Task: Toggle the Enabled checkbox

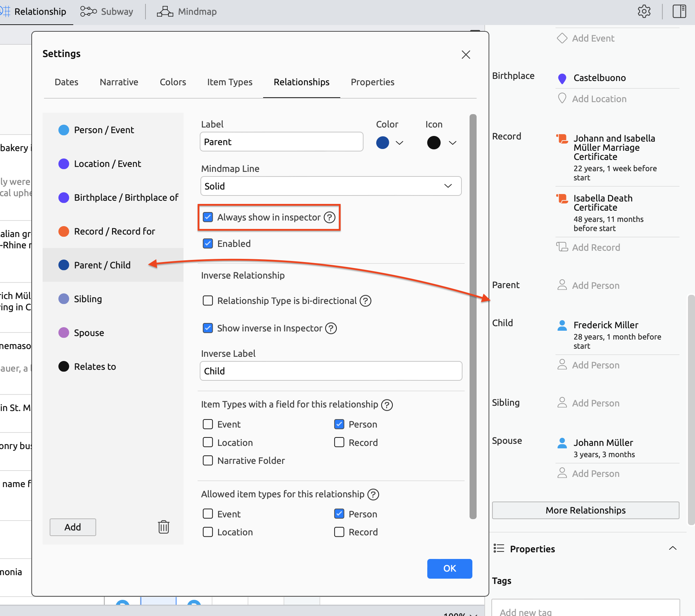Action: tap(208, 243)
